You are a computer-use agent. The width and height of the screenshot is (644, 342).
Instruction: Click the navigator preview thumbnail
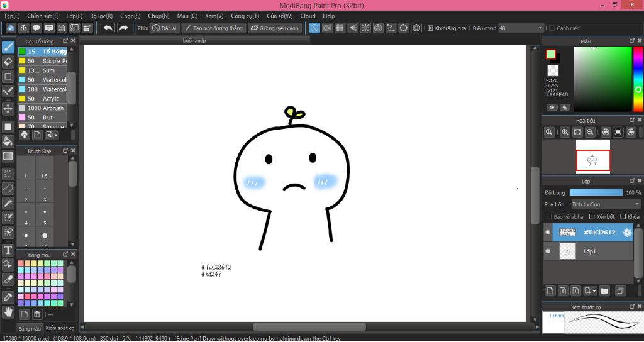click(x=592, y=156)
